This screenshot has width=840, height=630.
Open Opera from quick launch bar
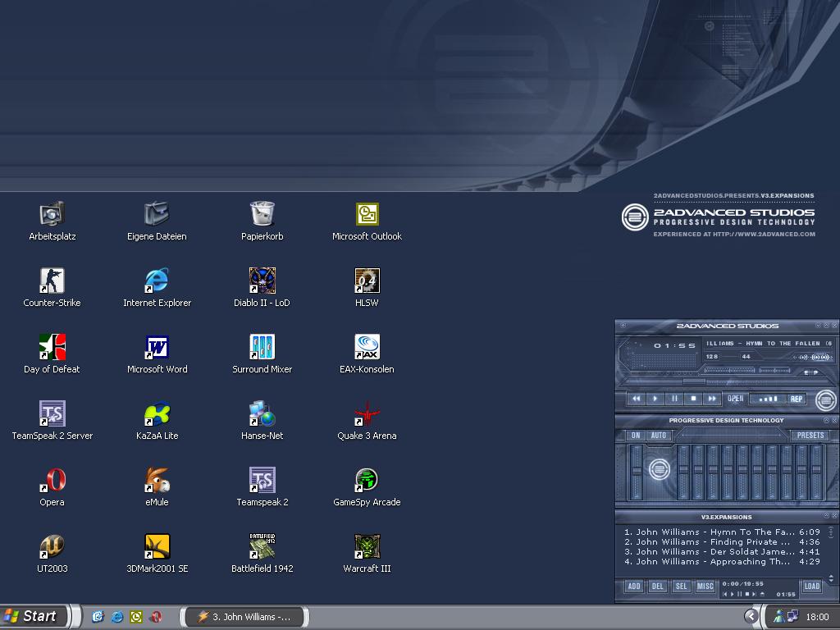(x=156, y=617)
